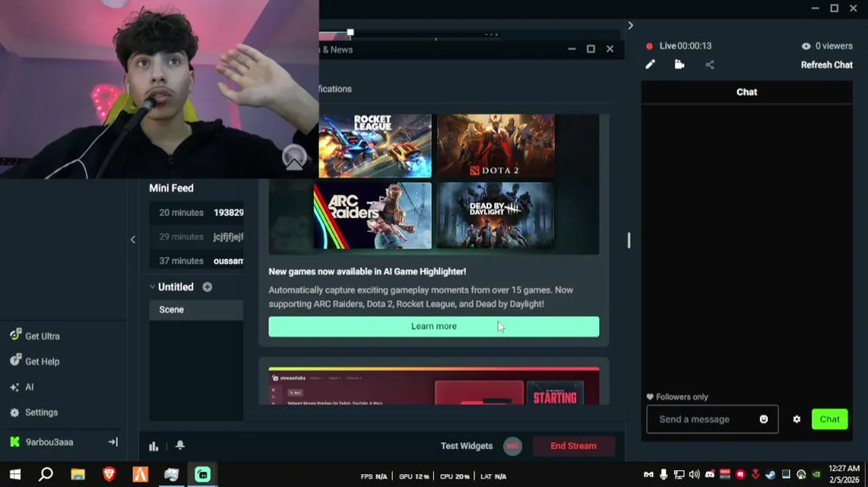This screenshot has height=487, width=868.
Task: Open the performance stats bar icon
Action: [153, 446]
